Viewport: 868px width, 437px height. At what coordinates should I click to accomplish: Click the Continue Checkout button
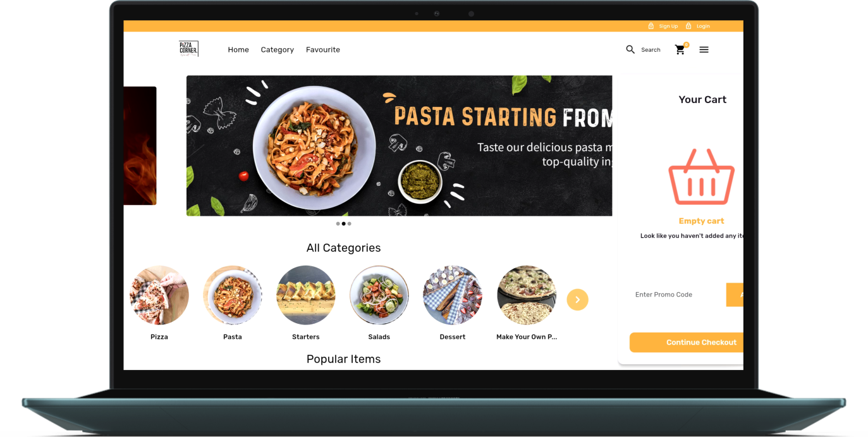[687, 342]
